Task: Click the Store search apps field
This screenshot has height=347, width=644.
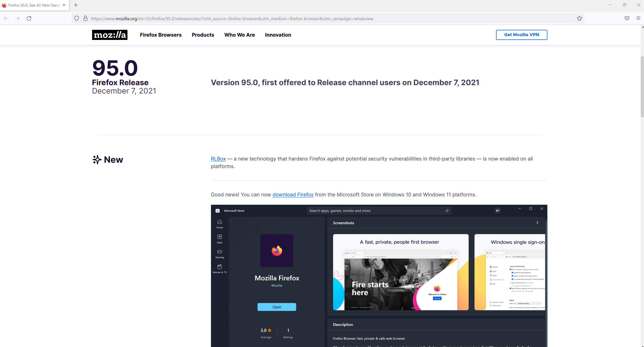Action: 379,211
